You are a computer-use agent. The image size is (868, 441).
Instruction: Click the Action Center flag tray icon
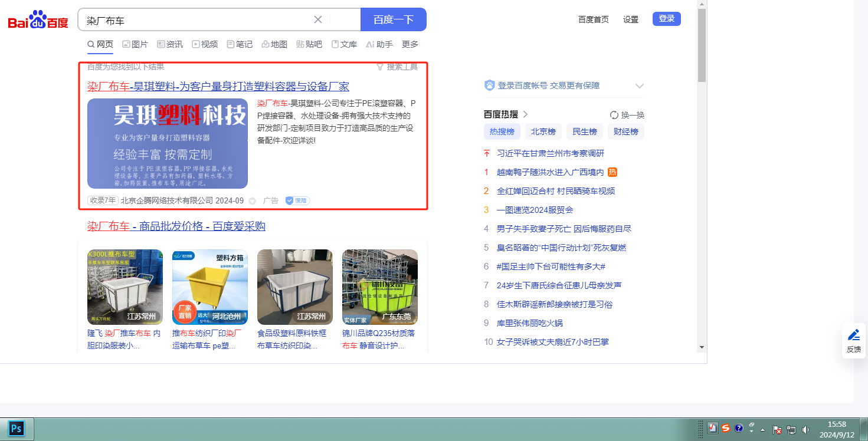(777, 430)
